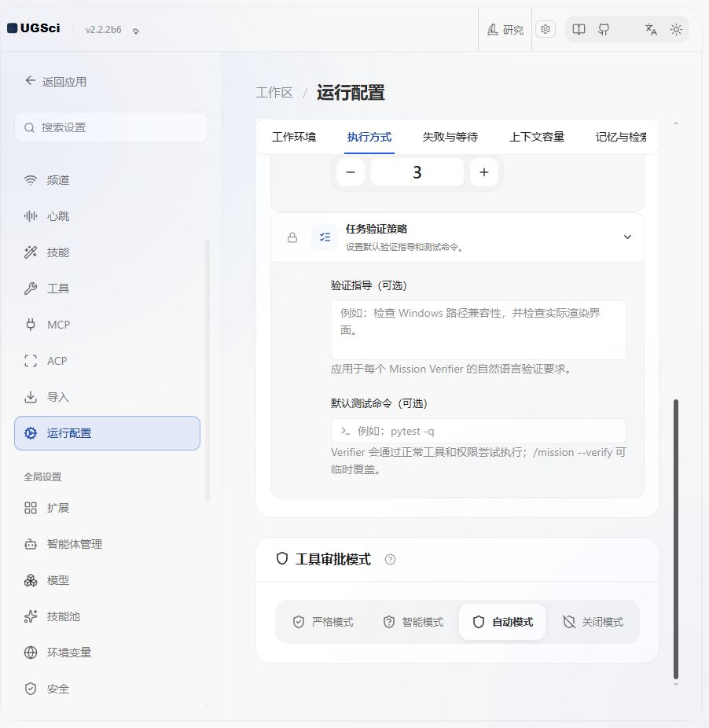
Task: Click the 安全 shield icon
Action: click(31, 689)
